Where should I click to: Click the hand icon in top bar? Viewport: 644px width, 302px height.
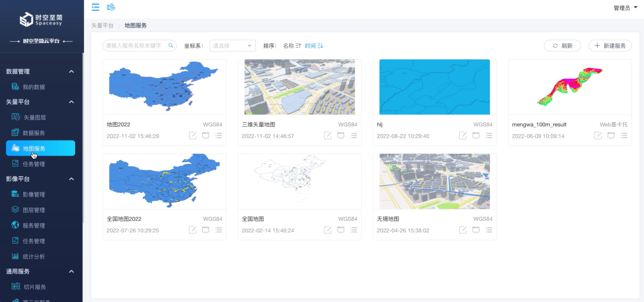click(111, 7)
